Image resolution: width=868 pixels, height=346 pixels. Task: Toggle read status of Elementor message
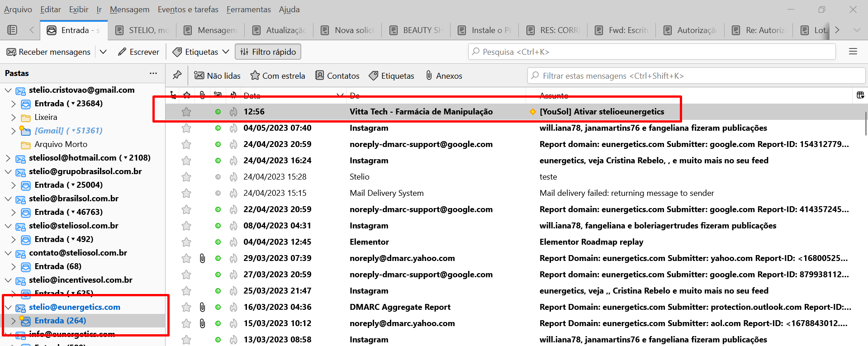218,242
